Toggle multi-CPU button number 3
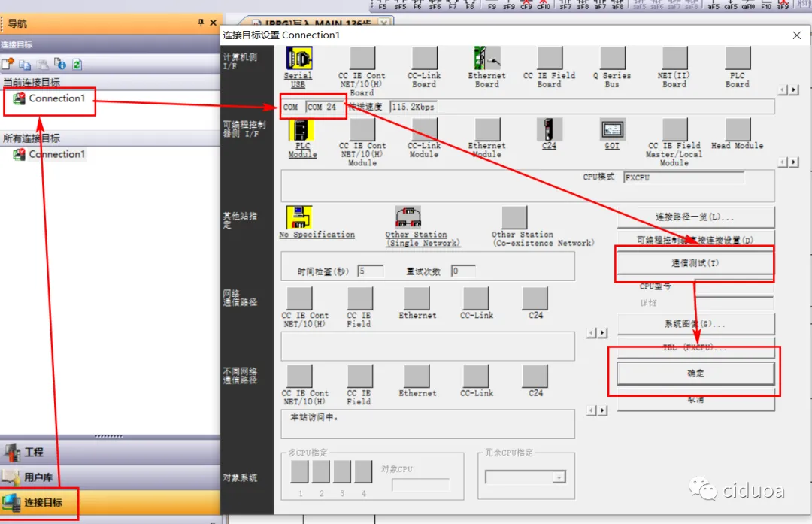812x524 pixels. 342,471
